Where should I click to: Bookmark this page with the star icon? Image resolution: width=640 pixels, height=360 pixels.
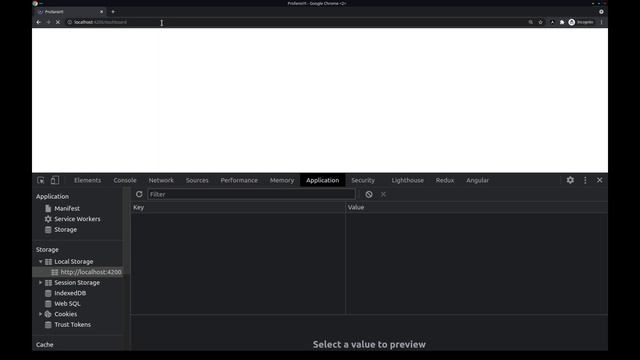tap(540, 22)
